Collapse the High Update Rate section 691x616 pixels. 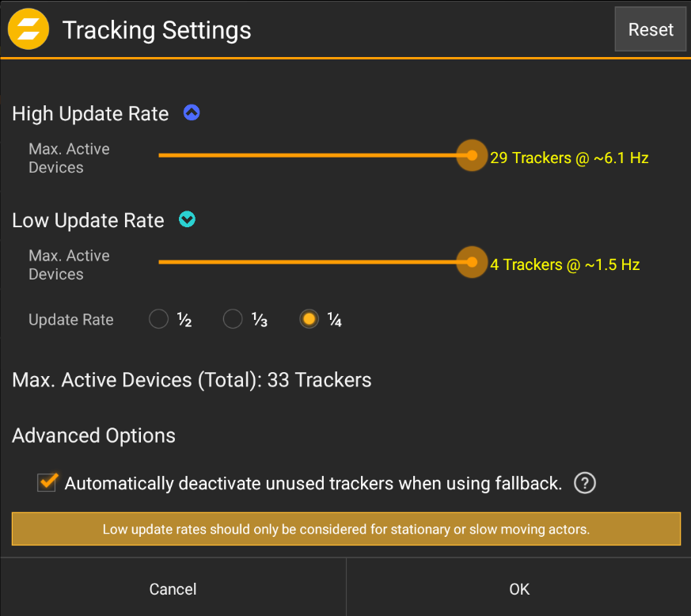pos(192,112)
